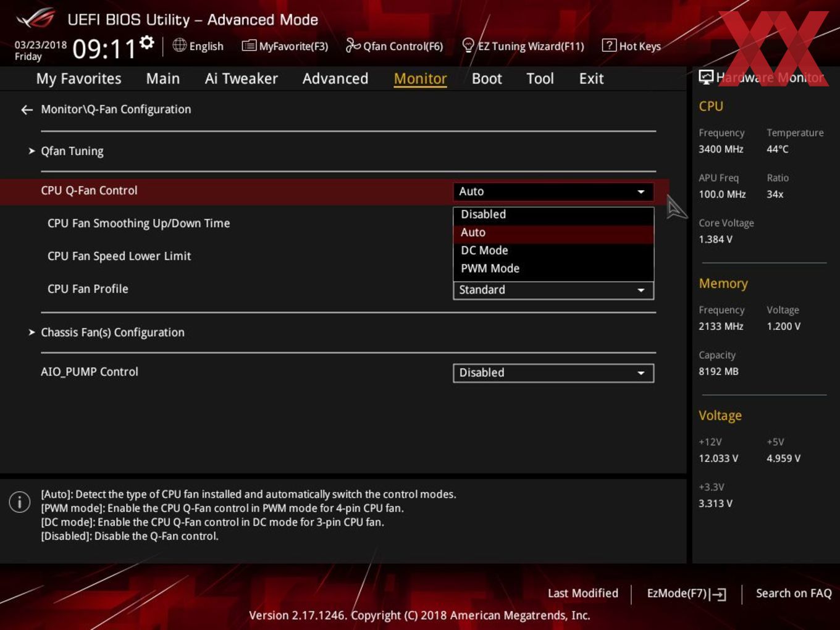This screenshot has height=630, width=840.
Task: Click CPU frequency 3400 MHz value
Action: point(721,149)
